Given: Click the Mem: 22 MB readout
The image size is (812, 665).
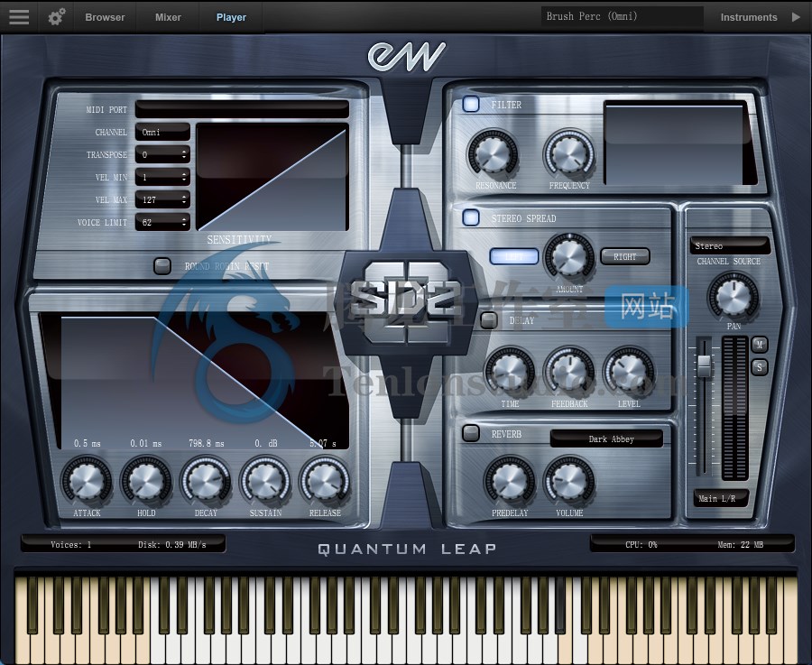Looking at the screenshot, I should click(740, 544).
